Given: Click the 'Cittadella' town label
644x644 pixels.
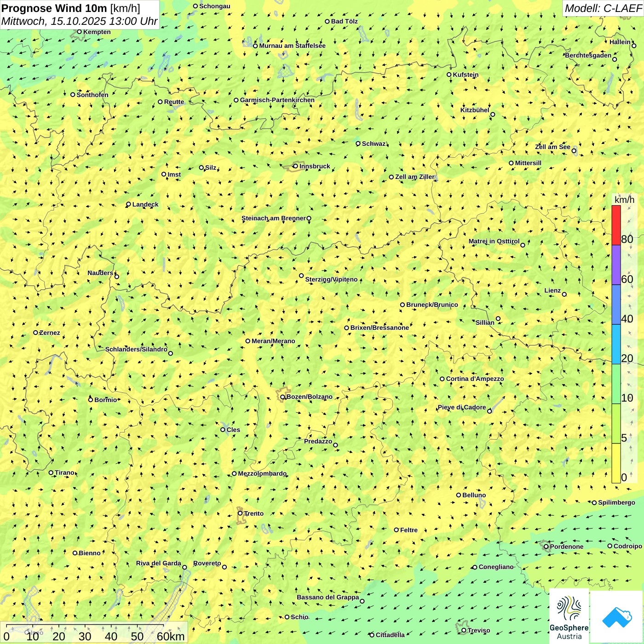Looking at the screenshot, I should click(x=390, y=635).
